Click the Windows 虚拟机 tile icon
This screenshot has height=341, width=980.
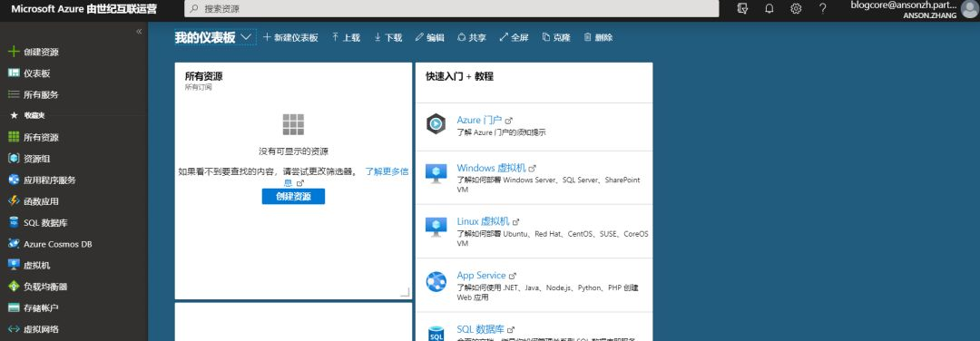[436, 173]
